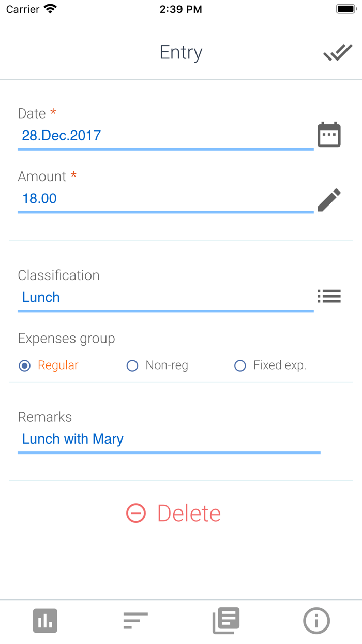Expand the Classification options
The image size is (362, 644).
click(329, 296)
